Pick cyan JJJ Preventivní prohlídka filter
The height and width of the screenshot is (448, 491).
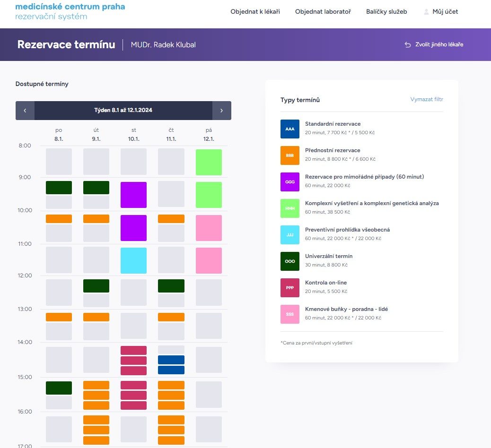pyautogui.click(x=290, y=235)
